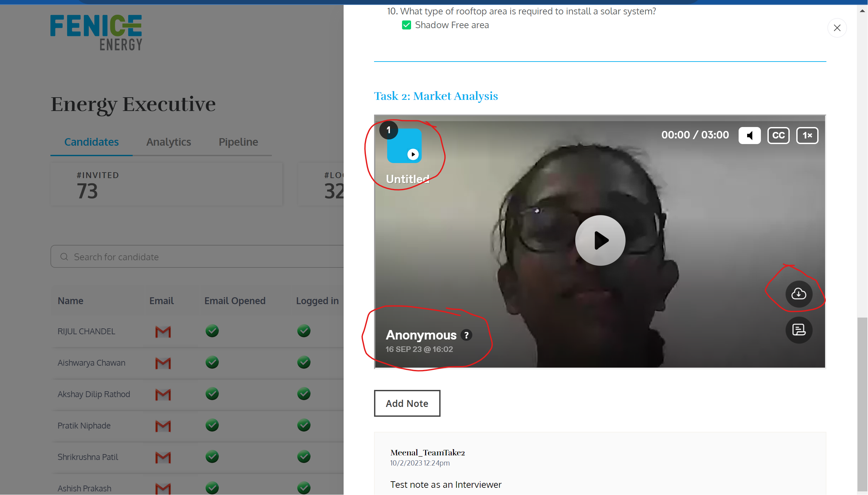Viewport: 868px width, 495px height.
Task: Click Logged in checkmark for Shrikrushna Patil
Action: [304, 457]
